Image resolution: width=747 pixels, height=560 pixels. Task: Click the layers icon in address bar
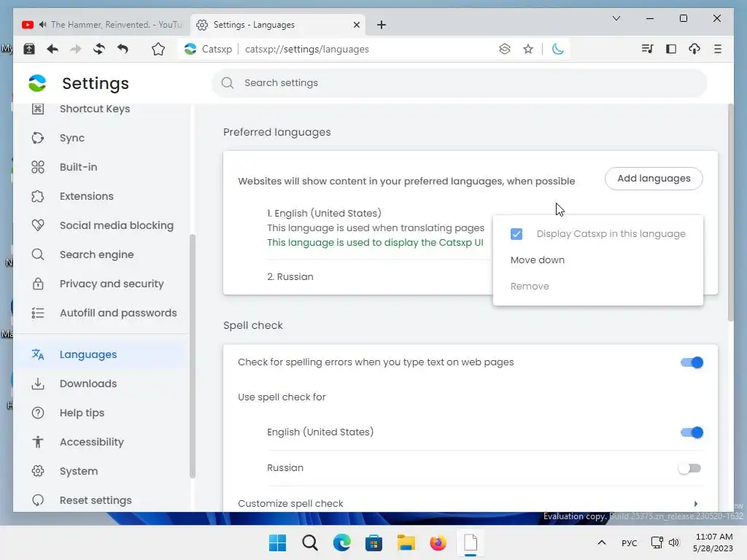(x=505, y=49)
